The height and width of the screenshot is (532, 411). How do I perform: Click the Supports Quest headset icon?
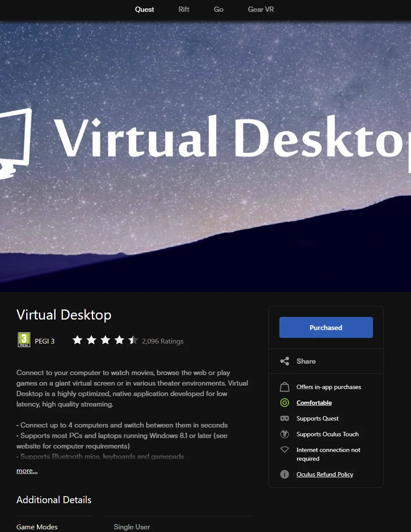(285, 418)
